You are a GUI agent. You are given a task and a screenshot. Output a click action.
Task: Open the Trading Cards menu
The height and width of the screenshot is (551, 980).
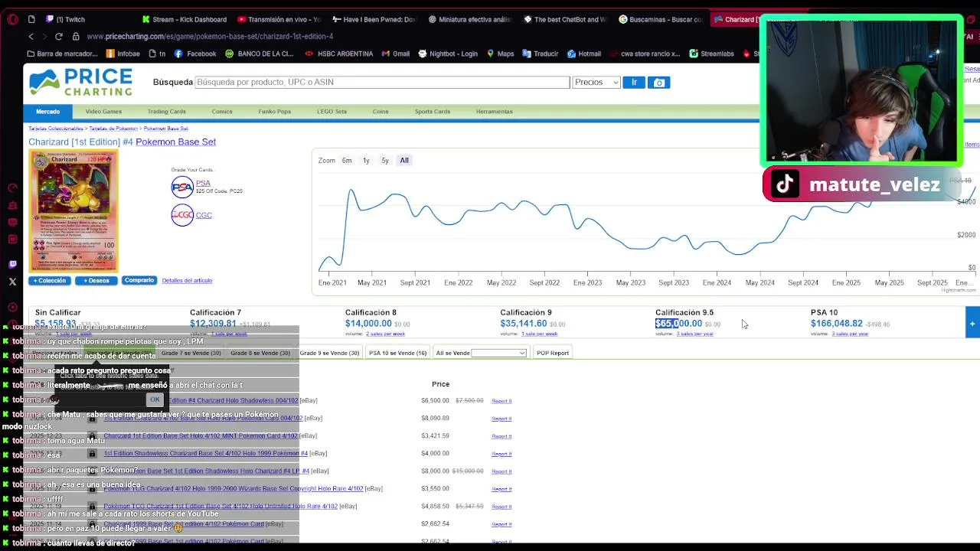pyautogui.click(x=166, y=112)
